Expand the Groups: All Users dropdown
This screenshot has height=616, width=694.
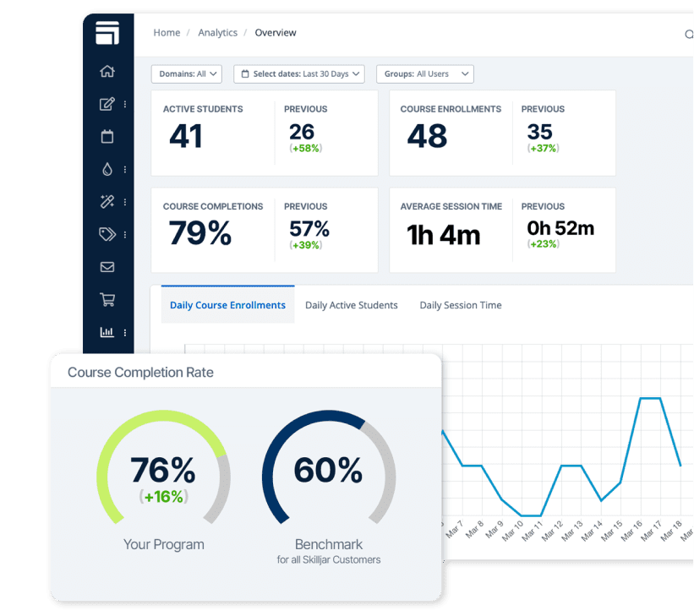click(x=424, y=74)
